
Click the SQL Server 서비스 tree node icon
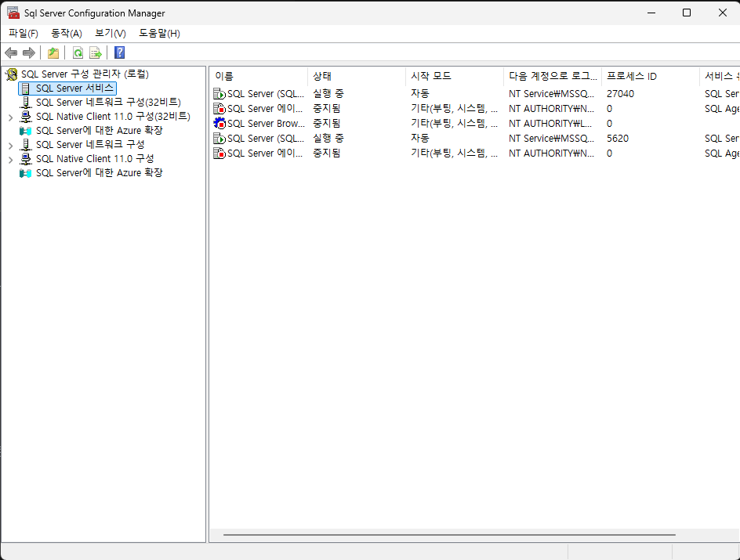(26, 89)
